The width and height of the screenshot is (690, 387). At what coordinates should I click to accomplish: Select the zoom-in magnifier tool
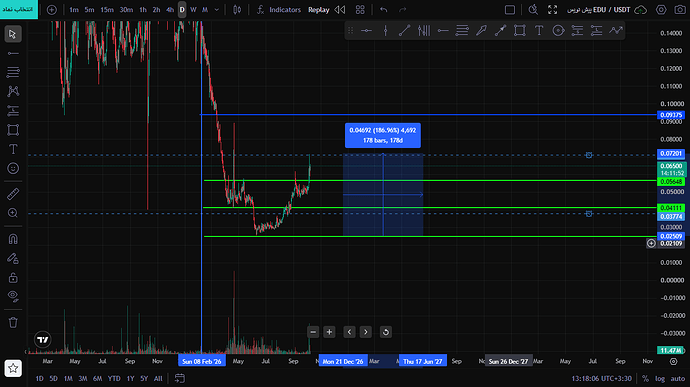[13, 213]
